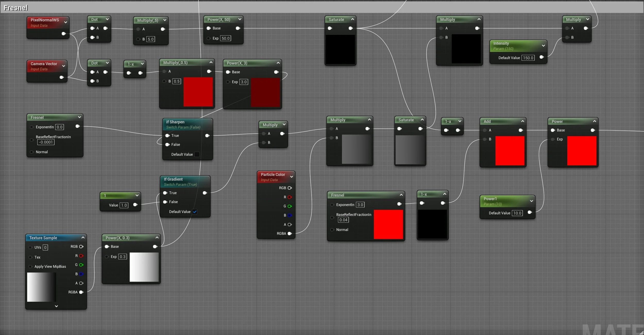The image size is (644, 335).
Task: Select the Fresnel comment box title
Action: coord(16,8)
